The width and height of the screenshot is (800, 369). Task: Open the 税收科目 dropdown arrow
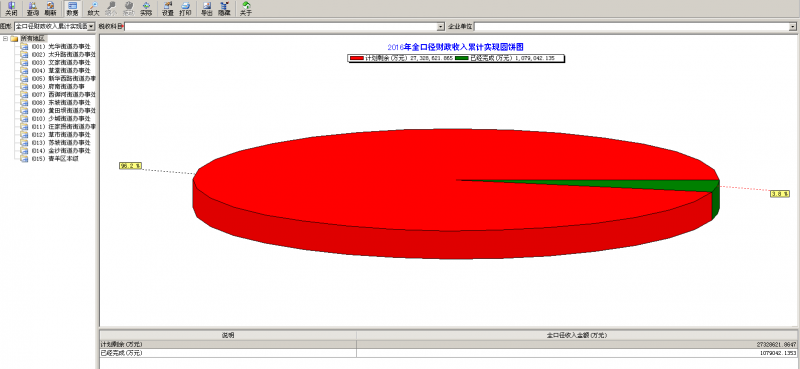pos(441,26)
